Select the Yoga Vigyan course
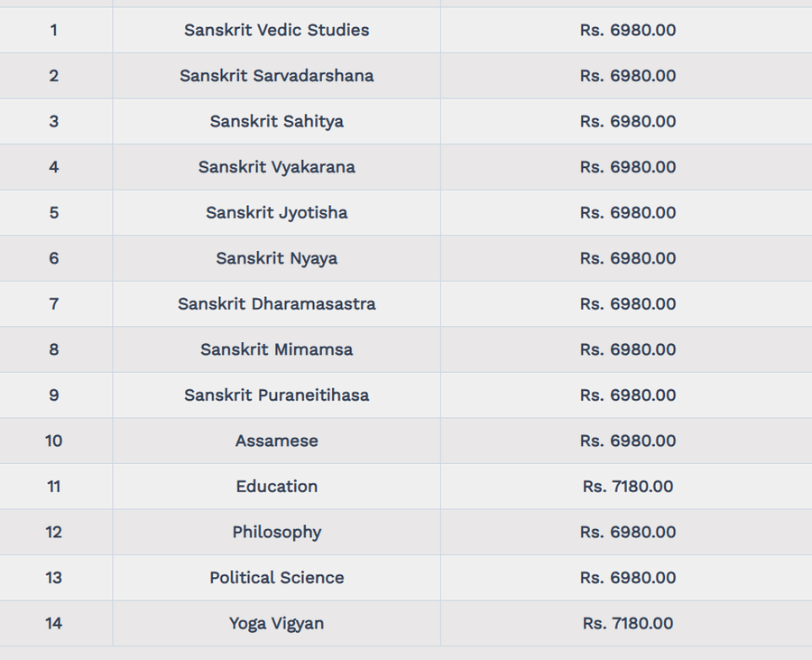This screenshot has width=812, height=660. [276, 623]
